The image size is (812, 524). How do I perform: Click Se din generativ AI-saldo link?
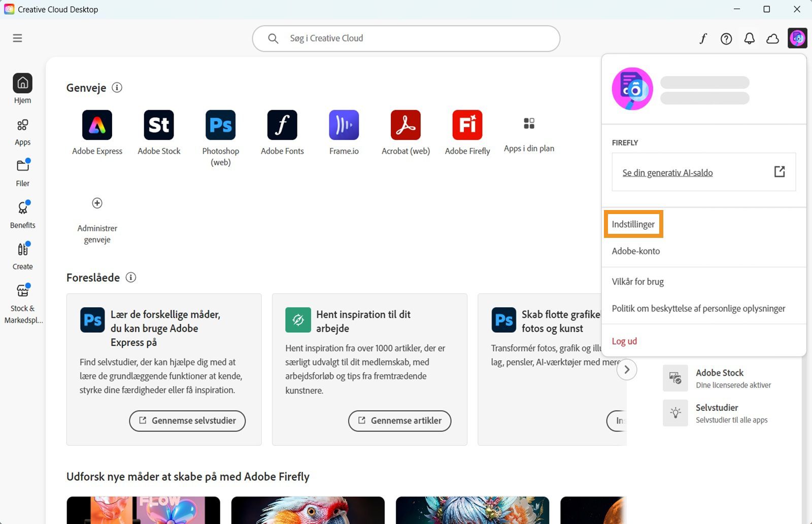point(667,173)
